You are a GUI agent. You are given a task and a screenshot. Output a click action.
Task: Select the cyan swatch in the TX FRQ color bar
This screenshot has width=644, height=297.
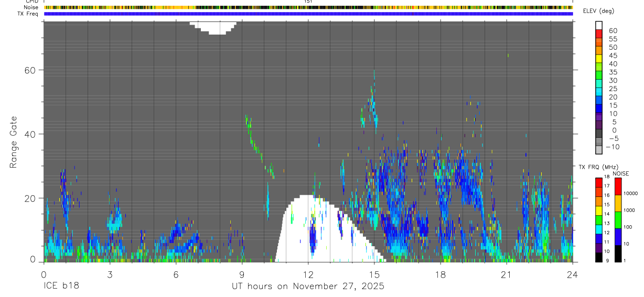click(598, 229)
